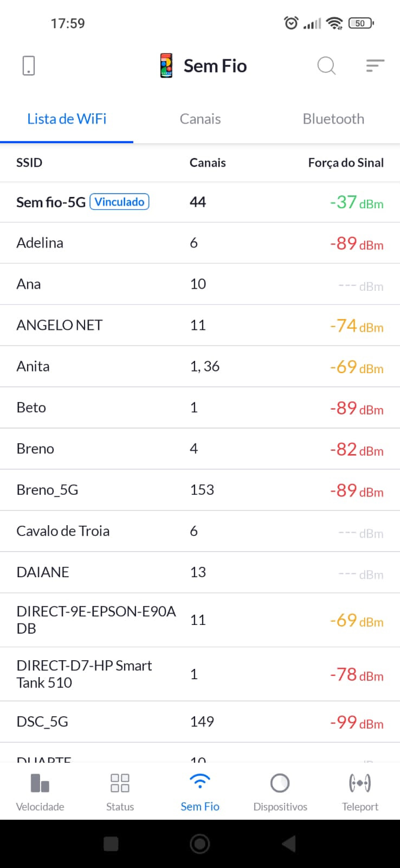Open the search magnifier icon
The image size is (400, 868).
point(326,66)
